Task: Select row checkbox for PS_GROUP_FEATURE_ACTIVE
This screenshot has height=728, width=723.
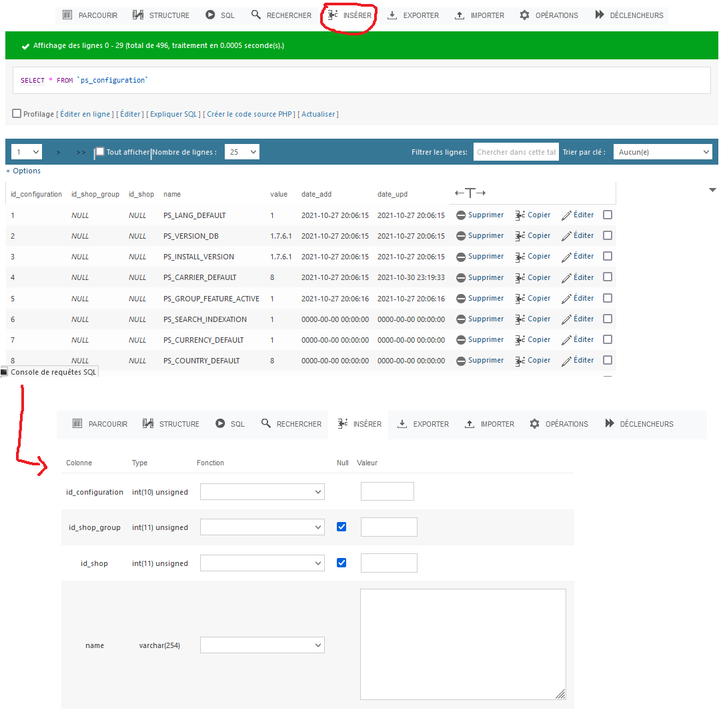Action: coord(608,298)
